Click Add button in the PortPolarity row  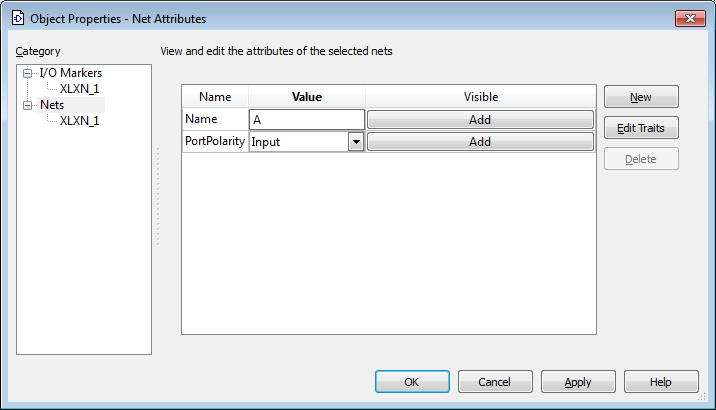click(x=480, y=142)
